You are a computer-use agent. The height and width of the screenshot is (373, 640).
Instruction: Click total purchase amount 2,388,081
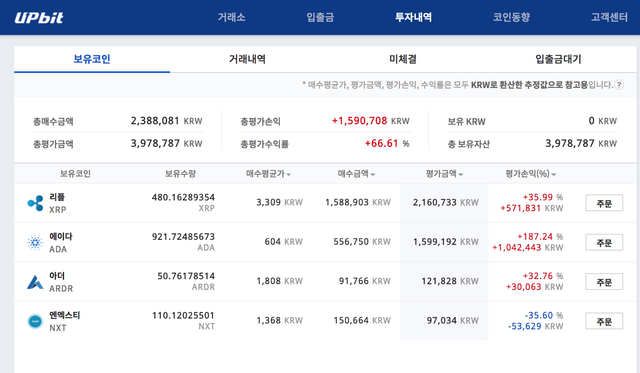click(x=155, y=121)
